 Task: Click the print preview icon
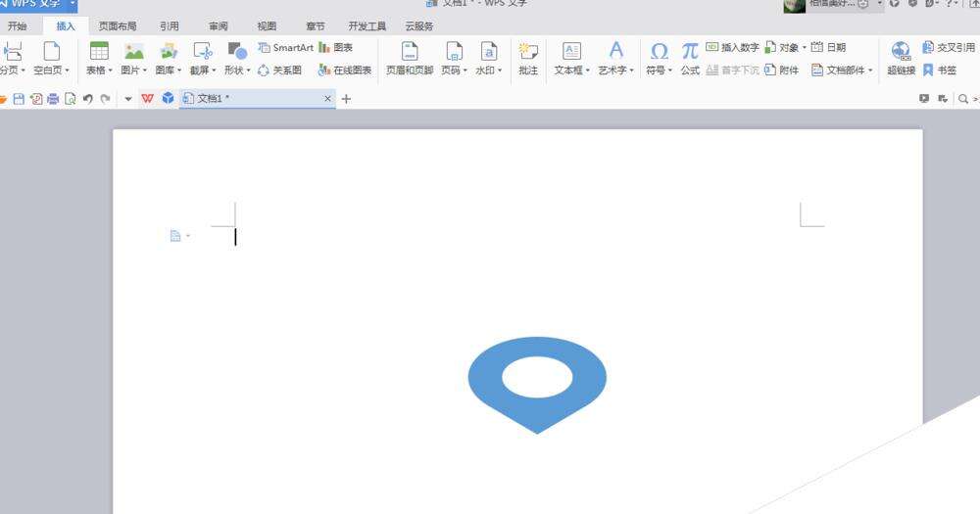point(70,99)
